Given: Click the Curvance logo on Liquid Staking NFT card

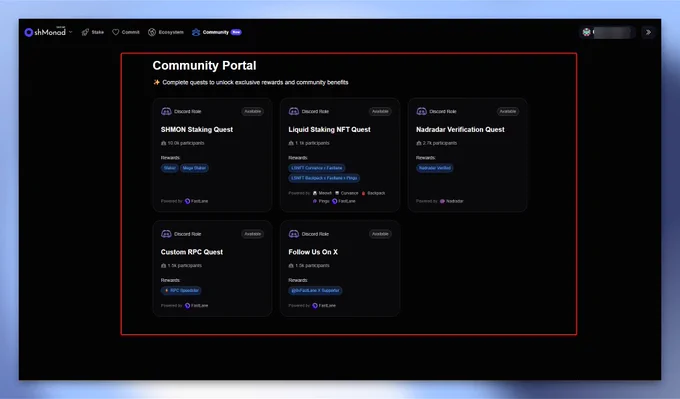Looking at the screenshot, I should 337,193.
